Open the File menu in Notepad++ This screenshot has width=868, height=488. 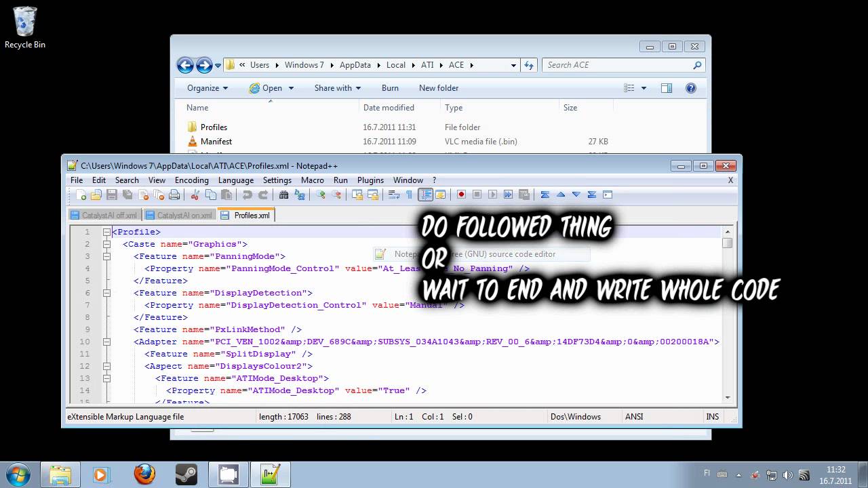click(77, 180)
